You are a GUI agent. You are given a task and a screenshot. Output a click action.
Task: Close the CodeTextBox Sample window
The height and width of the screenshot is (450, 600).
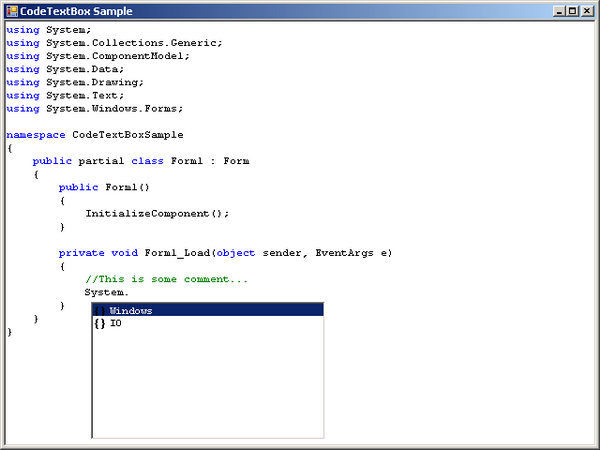[587, 11]
